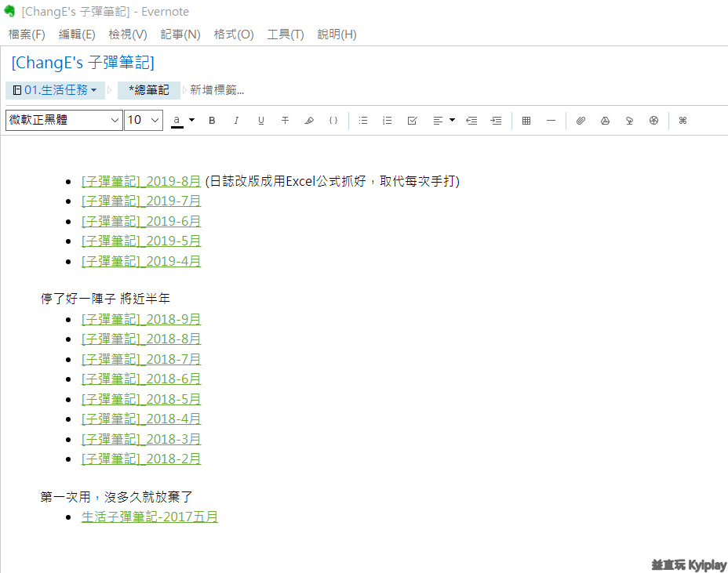Activate the highlighter tool
728x573 pixels.
[x=309, y=121]
